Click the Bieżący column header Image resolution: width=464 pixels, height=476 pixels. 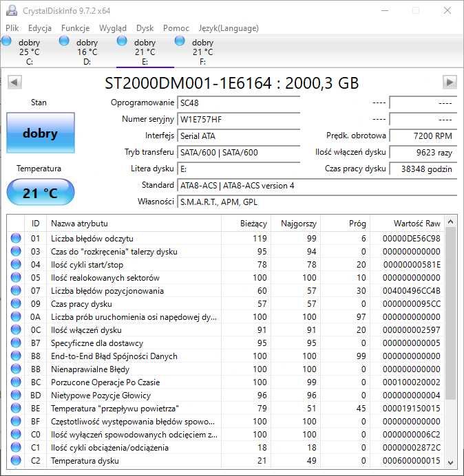(x=246, y=224)
